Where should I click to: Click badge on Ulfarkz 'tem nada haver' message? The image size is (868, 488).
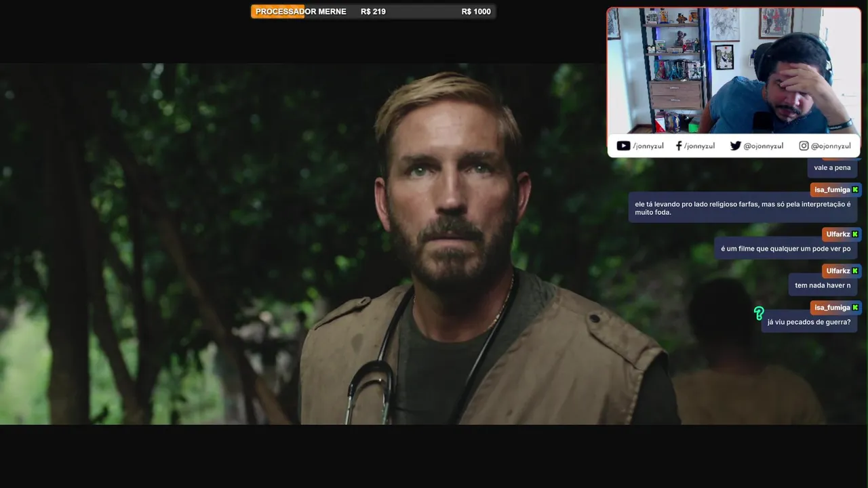855,271
